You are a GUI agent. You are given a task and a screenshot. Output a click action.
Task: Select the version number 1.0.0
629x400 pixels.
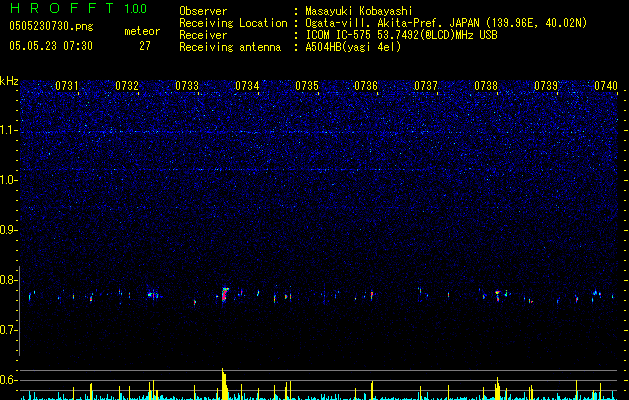click(x=136, y=9)
